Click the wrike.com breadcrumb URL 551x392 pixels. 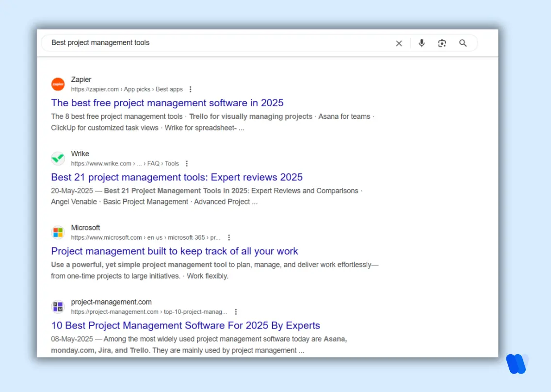point(102,163)
